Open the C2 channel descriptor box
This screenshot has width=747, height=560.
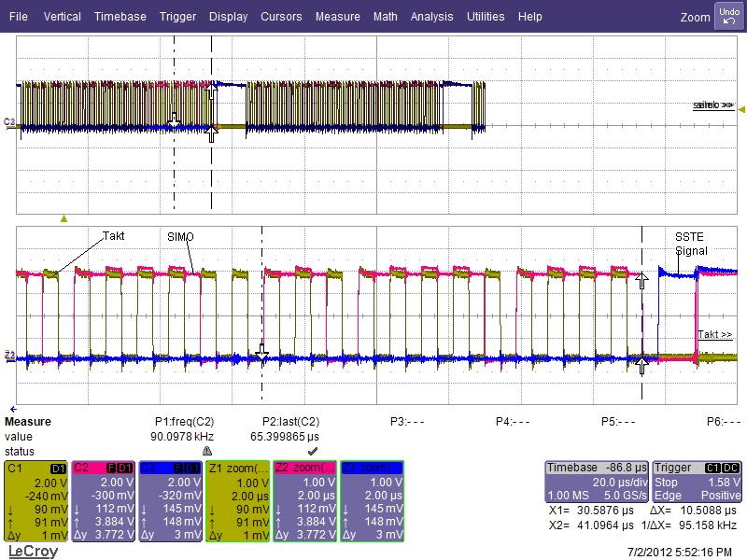pos(104,501)
